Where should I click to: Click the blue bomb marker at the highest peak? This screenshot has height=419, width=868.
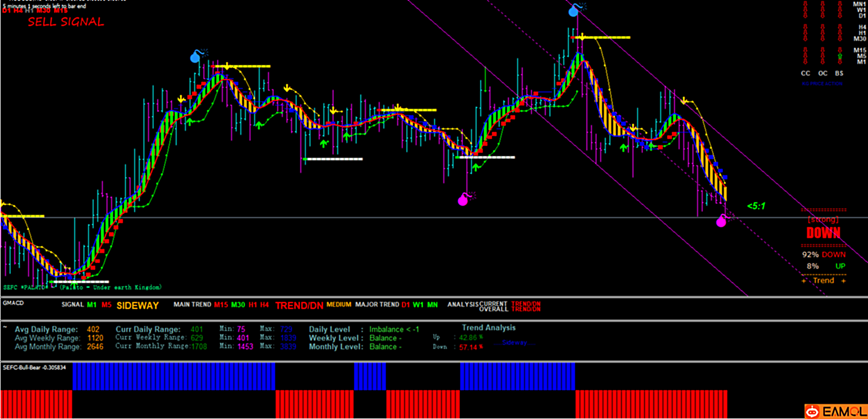point(574,10)
